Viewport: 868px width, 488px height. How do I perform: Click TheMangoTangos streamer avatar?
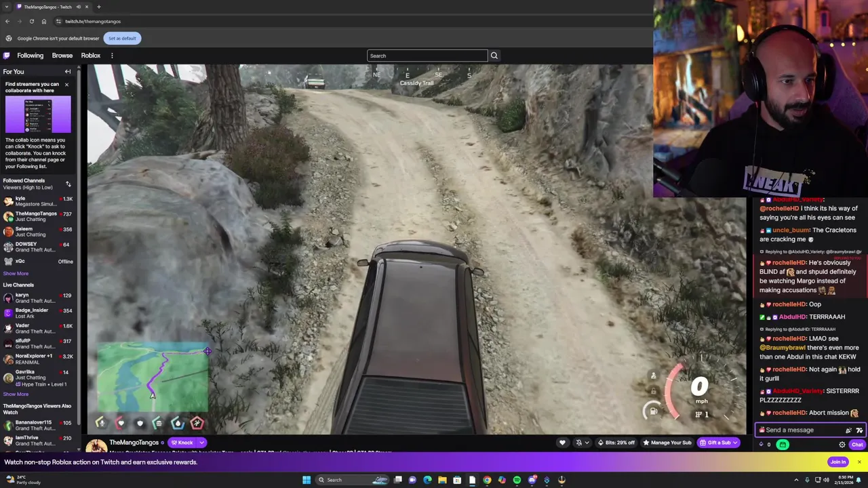96,445
